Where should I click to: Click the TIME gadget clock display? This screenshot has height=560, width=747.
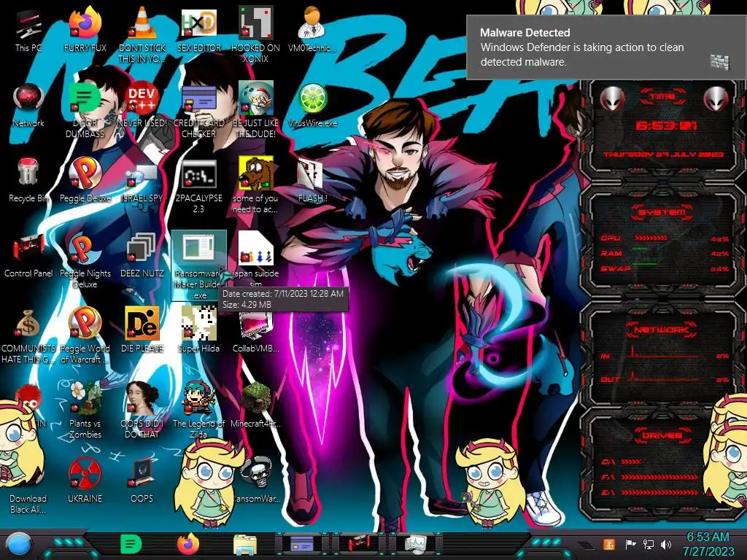666,125
